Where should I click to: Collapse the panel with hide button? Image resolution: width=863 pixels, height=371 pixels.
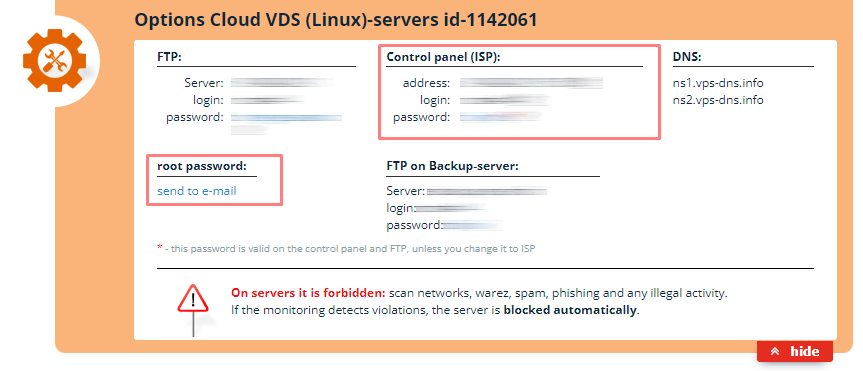pos(795,352)
